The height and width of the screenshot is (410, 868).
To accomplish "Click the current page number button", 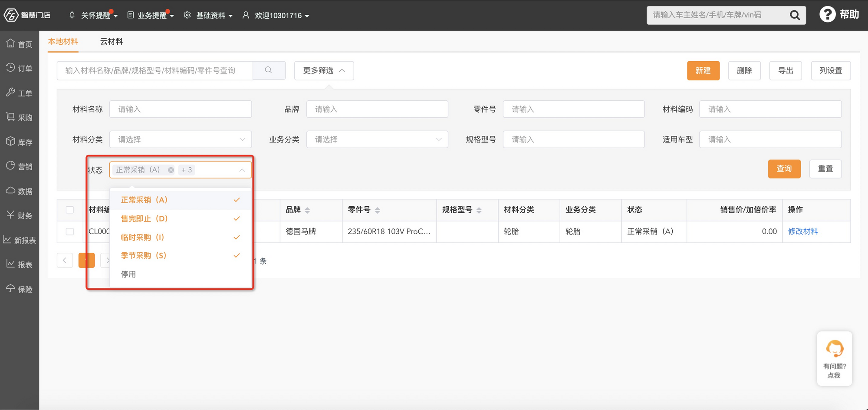I will point(86,261).
